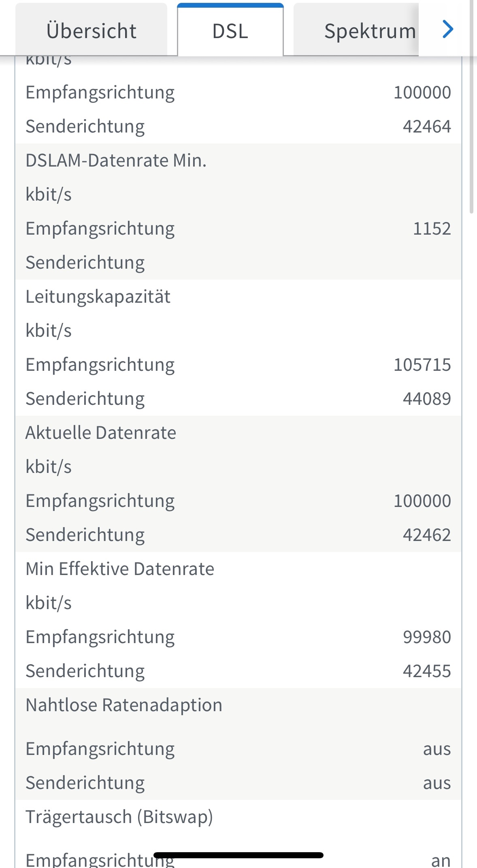Click the value 105715 for Leitungskapazität
The height and width of the screenshot is (868, 477).
point(422,365)
